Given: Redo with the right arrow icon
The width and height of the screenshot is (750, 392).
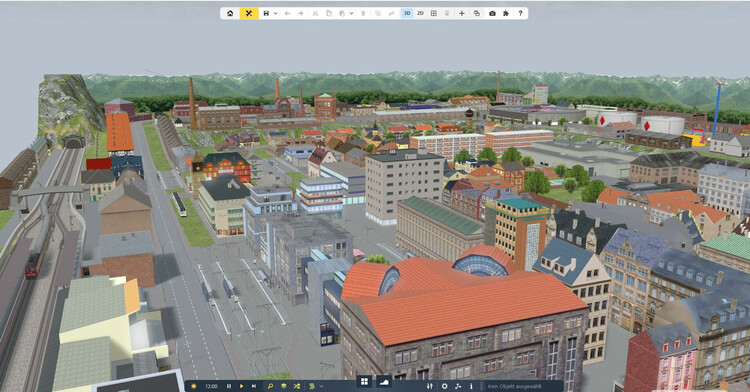Looking at the screenshot, I should 301,13.
